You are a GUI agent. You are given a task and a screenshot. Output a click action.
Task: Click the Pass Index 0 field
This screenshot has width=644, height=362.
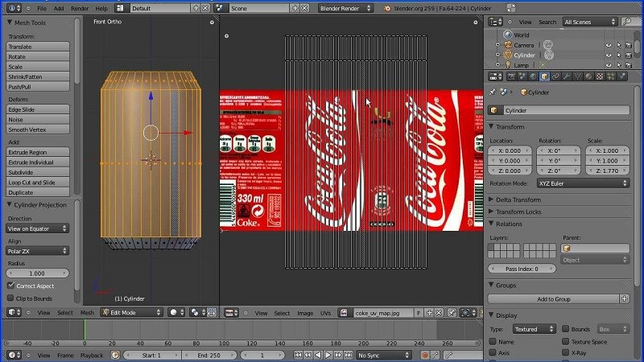pos(522,269)
